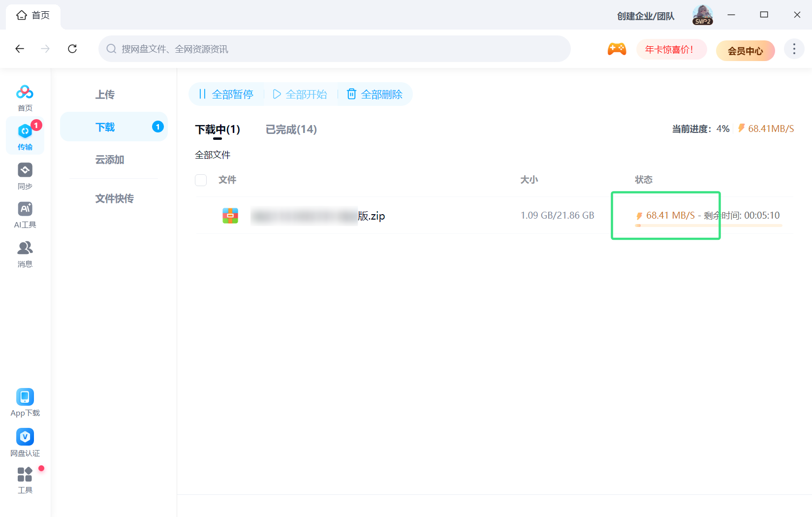
Task: Open the 工具 grid icon
Action: [x=25, y=475]
